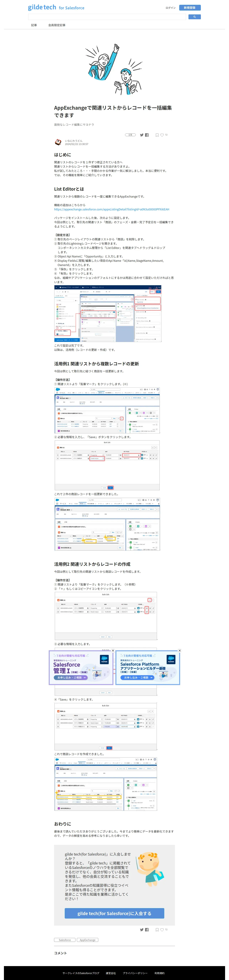Viewport: 229px width, 980px height.
Task: Open author avatar of いなにわうどん
Action: point(58,142)
